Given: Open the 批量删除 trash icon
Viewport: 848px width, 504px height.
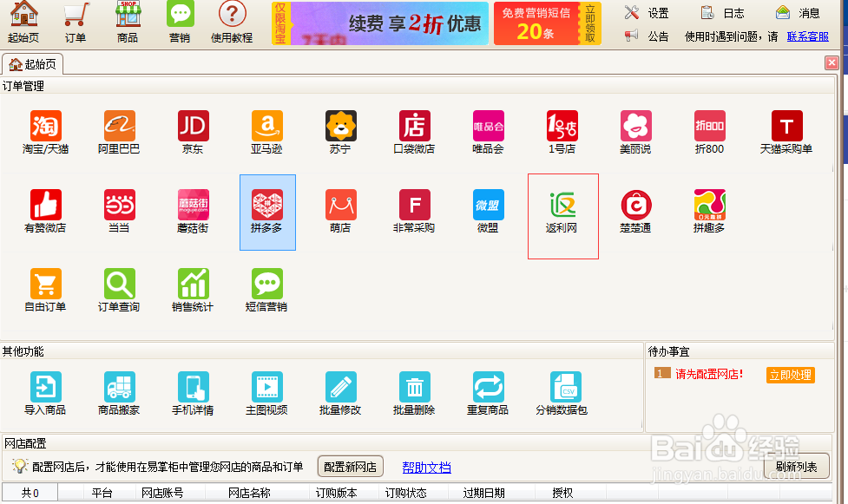Looking at the screenshot, I should pos(414,394).
